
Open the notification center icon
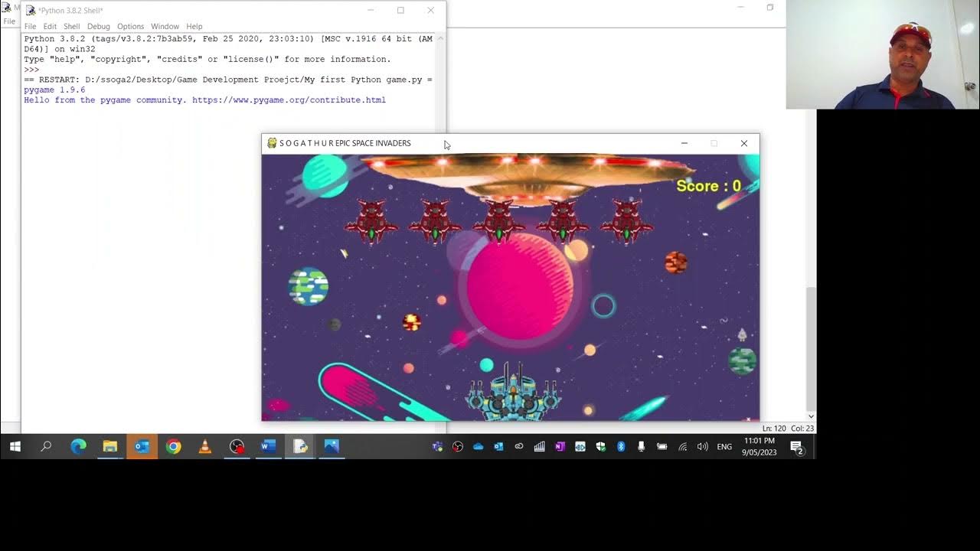(797, 447)
